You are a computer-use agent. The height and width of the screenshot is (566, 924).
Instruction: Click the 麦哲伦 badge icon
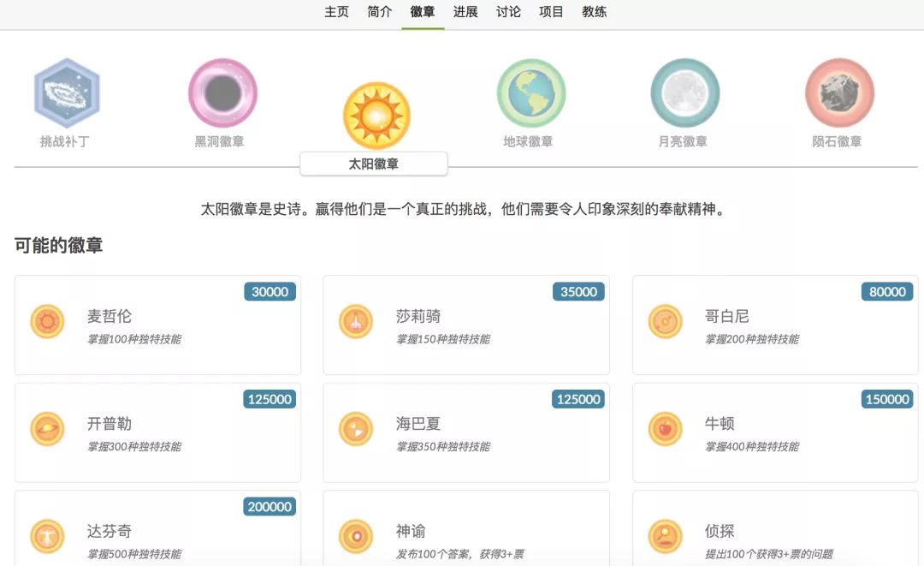point(48,322)
